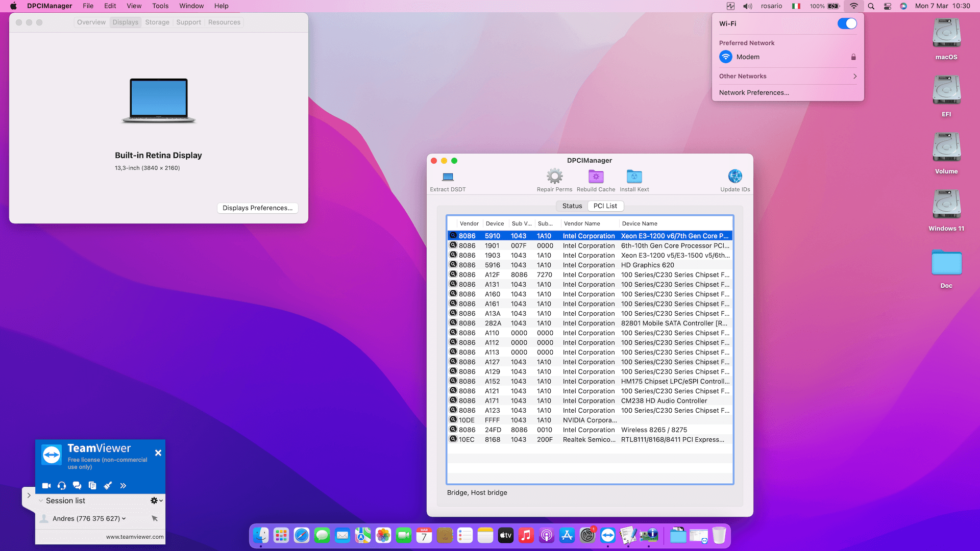Toggle the Wi-Fi switch off
This screenshot has width=980, height=551.
pos(847,23)
